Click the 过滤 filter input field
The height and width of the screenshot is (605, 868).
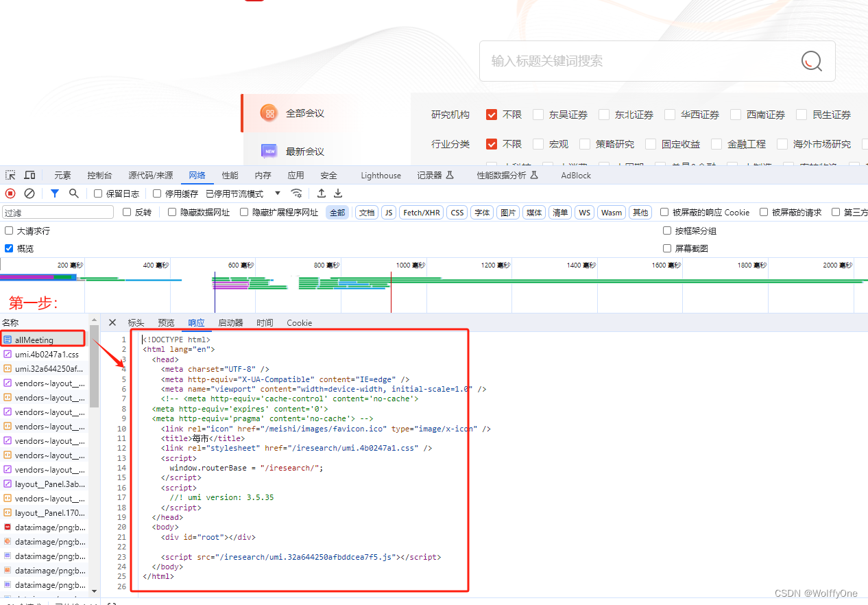point(58,213)
